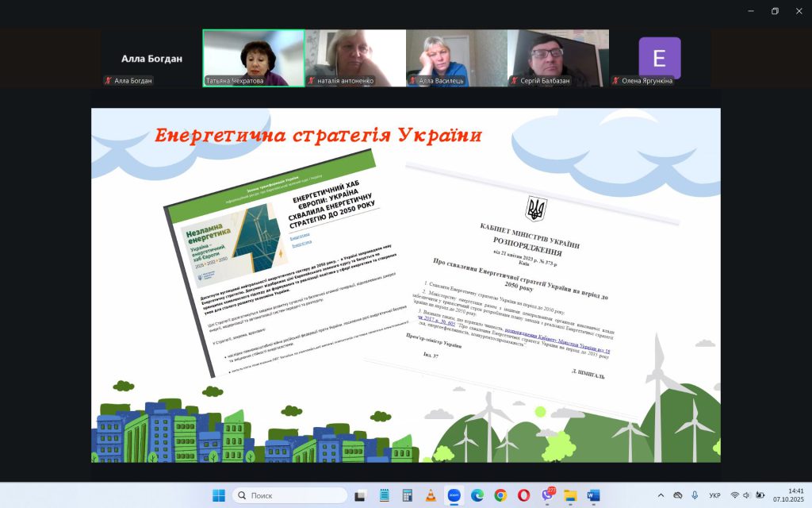Click the battery tray icon
The width and height of the screenshot is (812, 508).
760,495
